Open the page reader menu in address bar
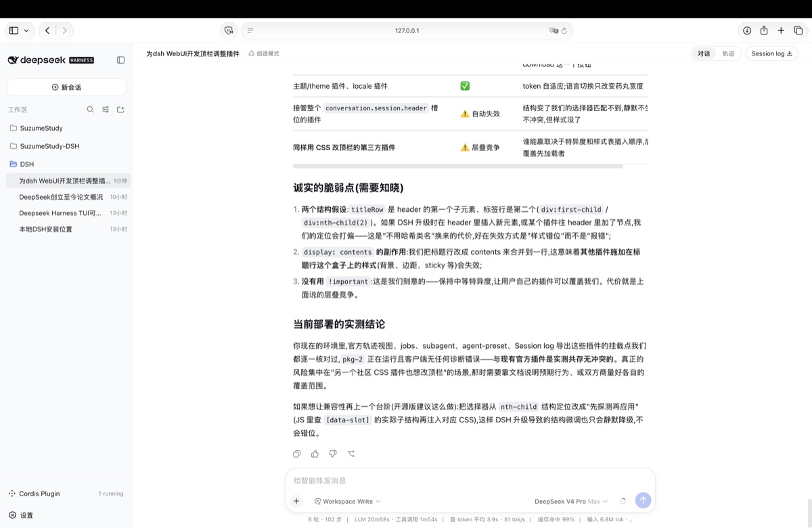The image size is (812, 528). (250, 30)
